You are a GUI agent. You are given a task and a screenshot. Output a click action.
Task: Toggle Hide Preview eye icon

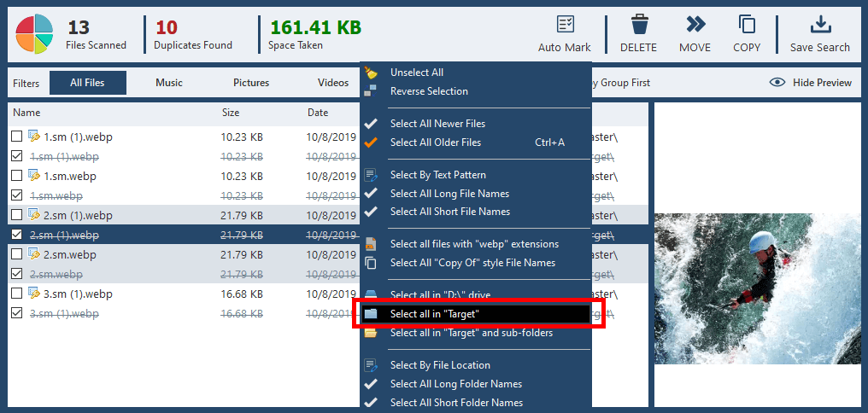(x=777, y=83)
